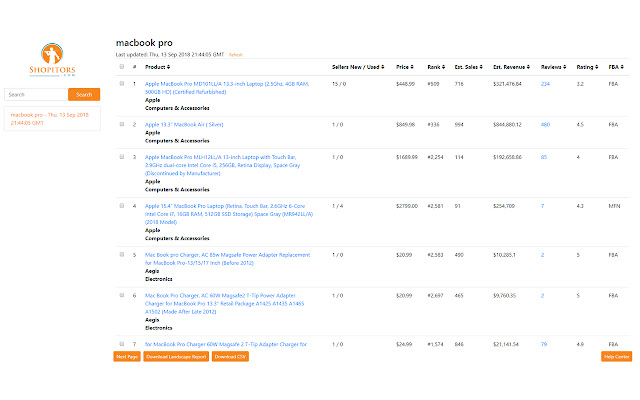Screen dimensions: 640x400
Task: Click the price $448.99 in row 1
Action: pyautogui.click(x=405, y=84)
